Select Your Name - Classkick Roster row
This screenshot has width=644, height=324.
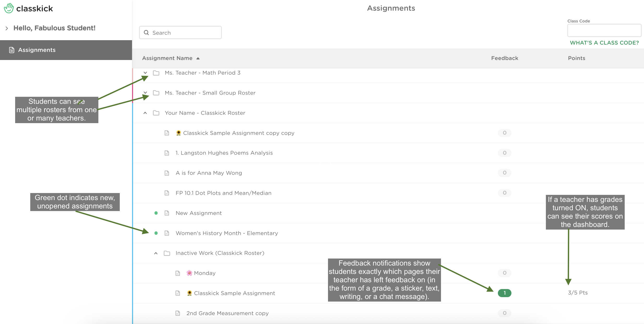388,113
